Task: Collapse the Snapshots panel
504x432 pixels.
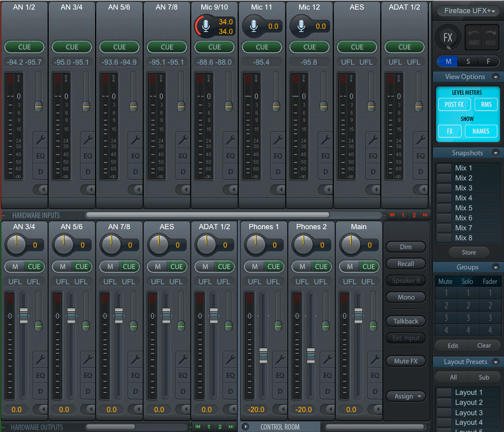Action: pyautogui.click(x=496, y=153)
